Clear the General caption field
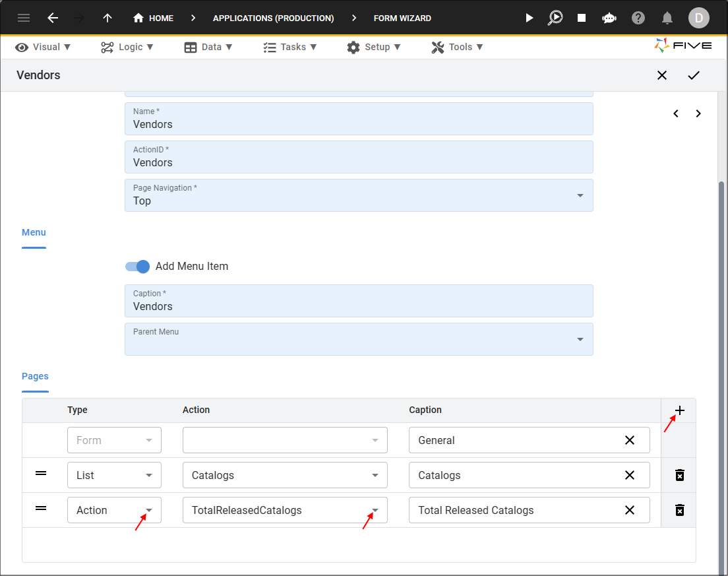728x576 pixels. pos(630,440)
